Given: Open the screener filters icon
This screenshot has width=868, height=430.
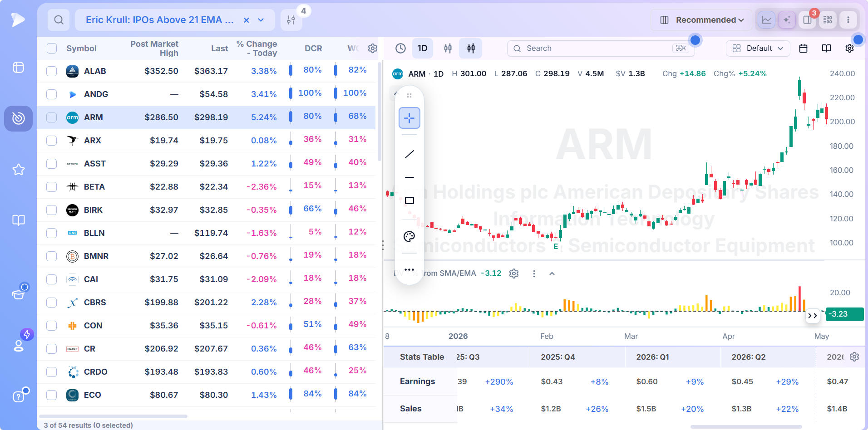Looking at the screenshot, I should (291, 20).
